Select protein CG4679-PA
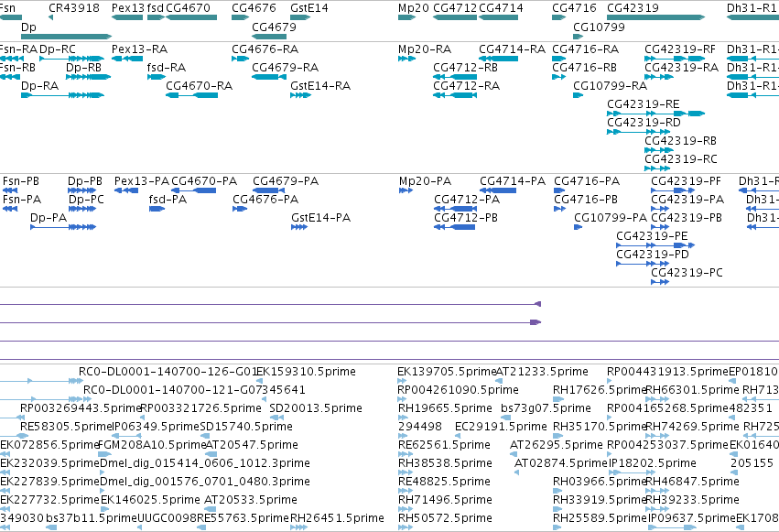 click(x=286, y=181)
